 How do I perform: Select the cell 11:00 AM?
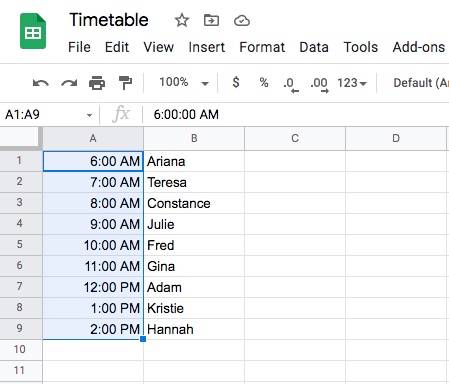93,266
